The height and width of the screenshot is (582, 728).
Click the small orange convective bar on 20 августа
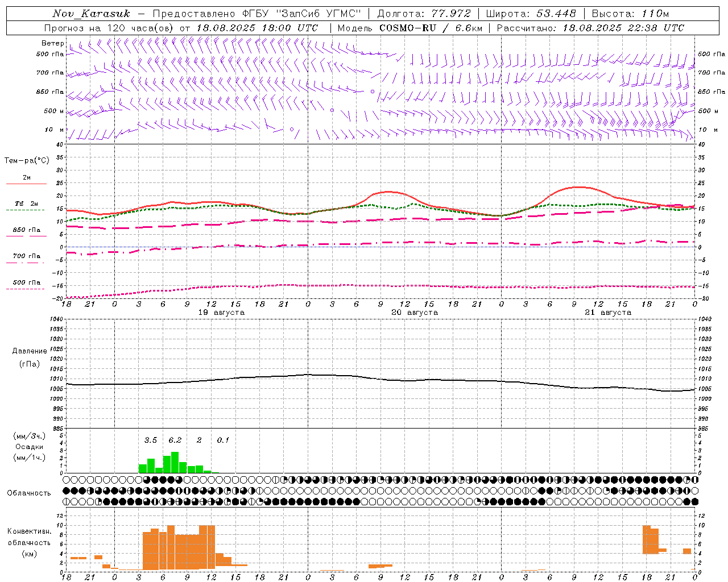380,566
